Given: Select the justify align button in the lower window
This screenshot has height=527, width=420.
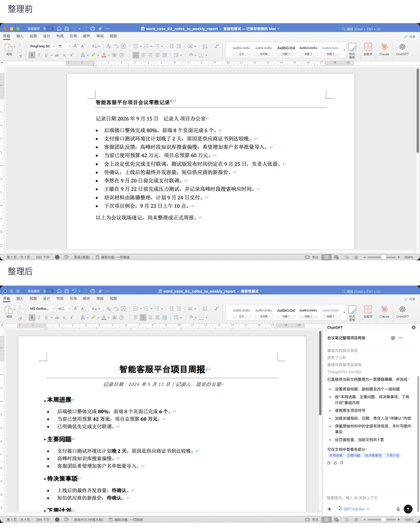Looking at the screenshot, I should pyautogui.click(x=157, y=318).
